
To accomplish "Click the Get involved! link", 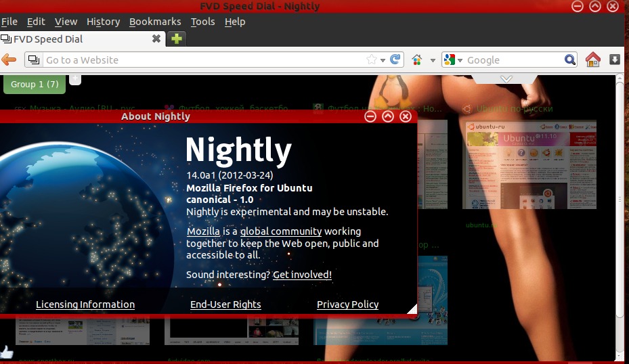I will [x=302, y=275].
